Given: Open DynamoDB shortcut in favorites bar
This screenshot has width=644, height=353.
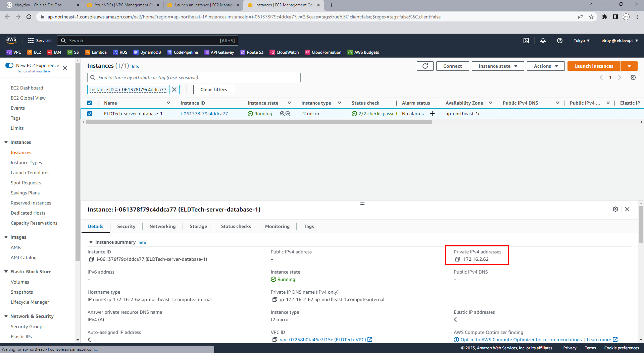Looking at the screenshot, I should (x=147, y=52).
